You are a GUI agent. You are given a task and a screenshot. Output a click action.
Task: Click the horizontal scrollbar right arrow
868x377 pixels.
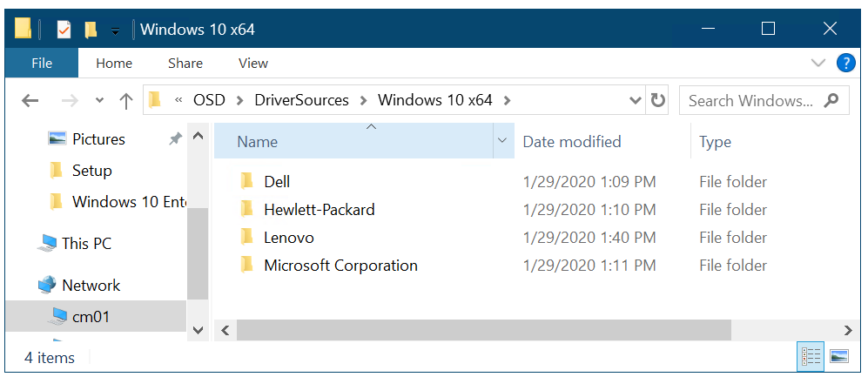coord(848,330)
